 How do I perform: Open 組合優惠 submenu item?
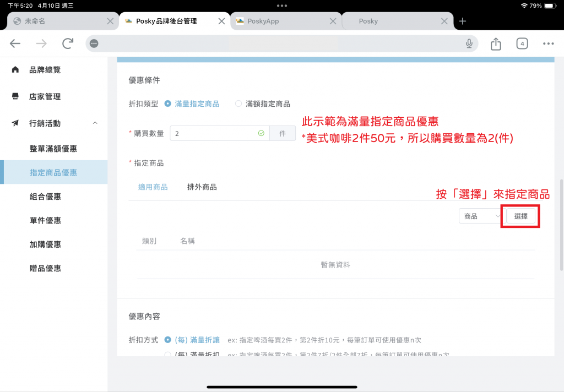(54, 197)
